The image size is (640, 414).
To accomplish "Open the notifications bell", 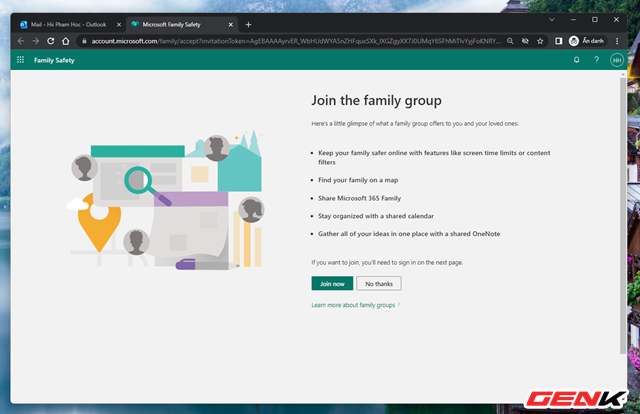I will (576, 60).
